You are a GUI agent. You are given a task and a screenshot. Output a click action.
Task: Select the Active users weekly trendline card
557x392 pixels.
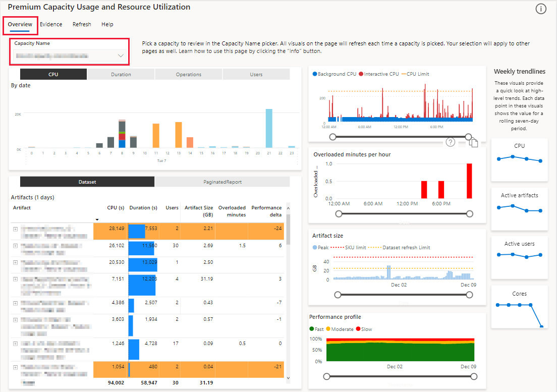pyautogui.click(x=519, y=257)
